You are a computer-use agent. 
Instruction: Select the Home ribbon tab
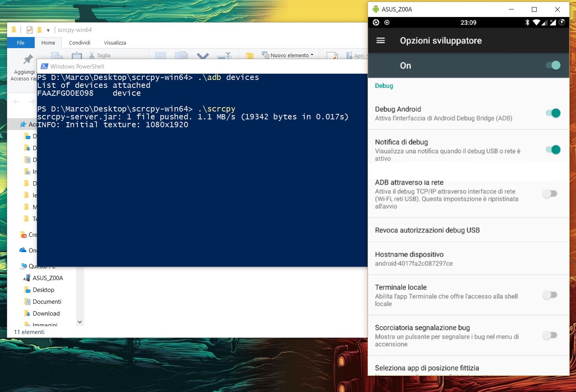[48, 43]
